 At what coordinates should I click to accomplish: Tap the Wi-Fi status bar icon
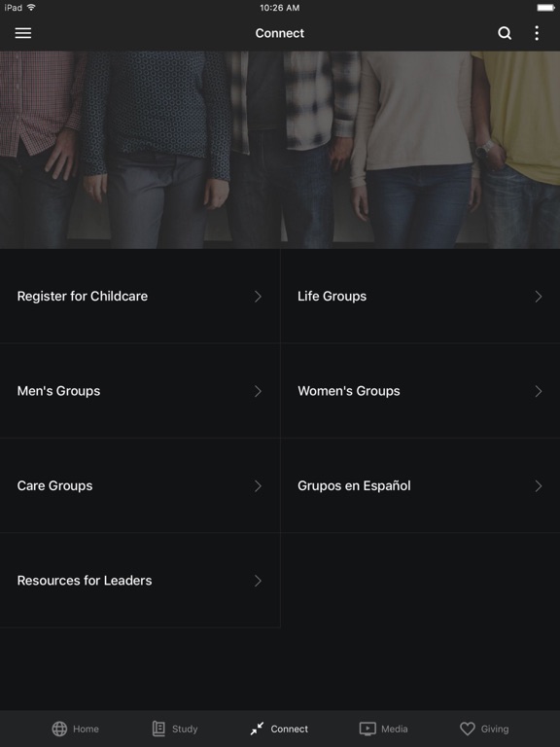point(31,7)
